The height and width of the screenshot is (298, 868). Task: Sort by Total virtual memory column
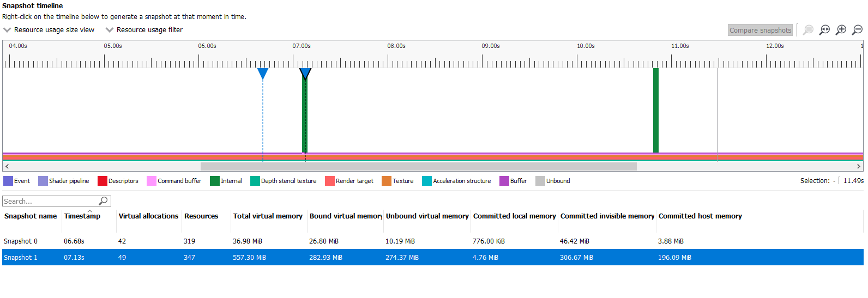(268, 216)
